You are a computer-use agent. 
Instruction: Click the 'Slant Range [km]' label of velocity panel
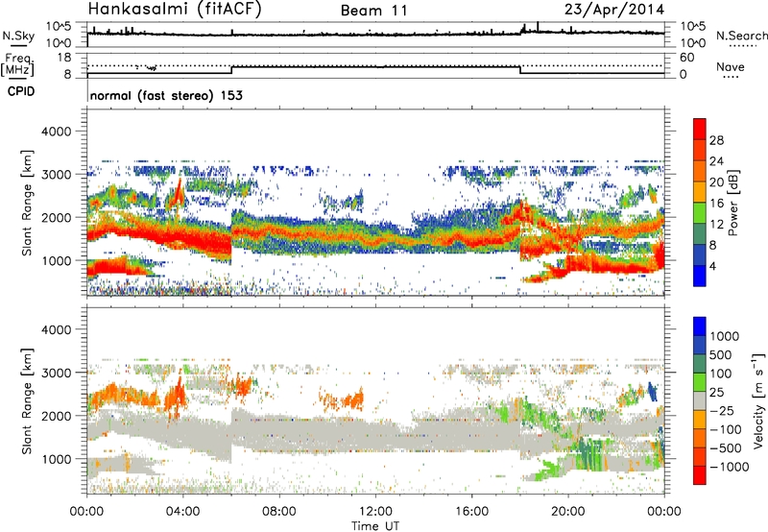[27, 401]
